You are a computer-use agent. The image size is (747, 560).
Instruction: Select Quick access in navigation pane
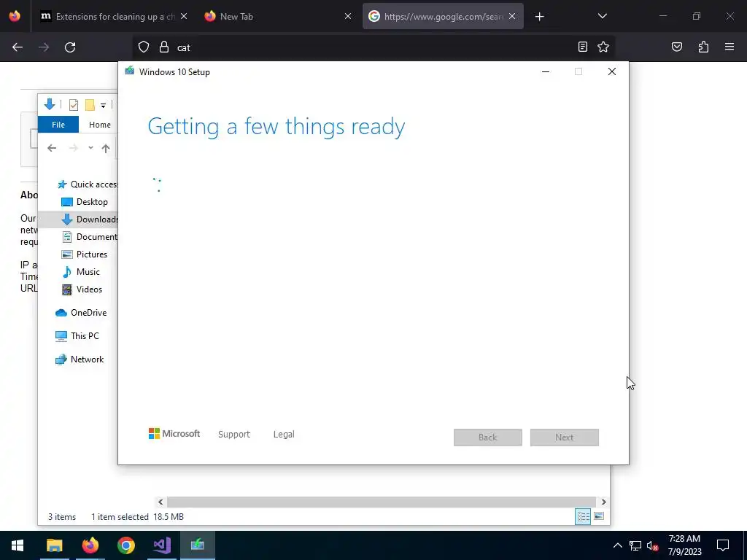[88, 184]
